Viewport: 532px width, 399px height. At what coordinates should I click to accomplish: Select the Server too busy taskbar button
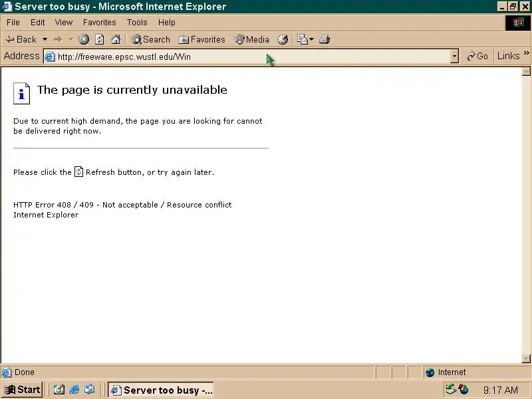coord(161,390)
